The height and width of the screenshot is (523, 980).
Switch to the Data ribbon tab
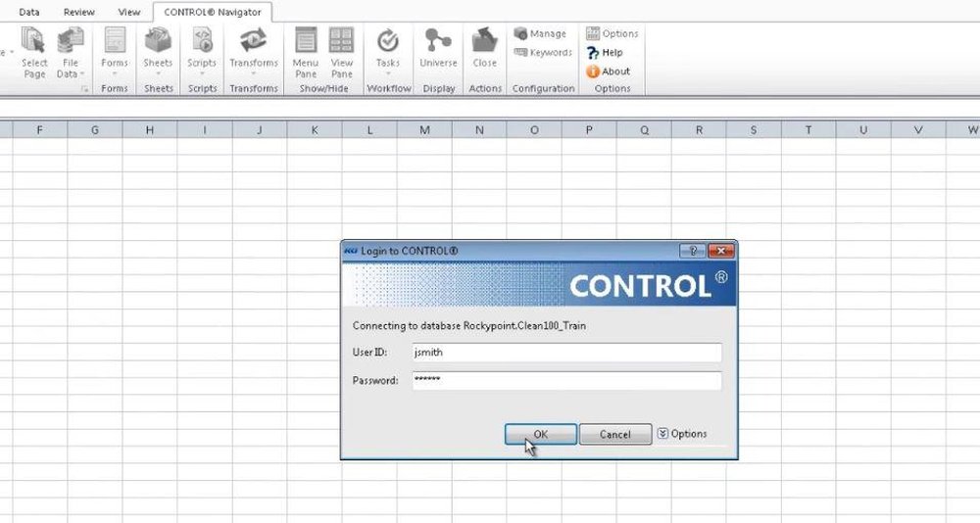pyautogui.click(x=28, y=12)
